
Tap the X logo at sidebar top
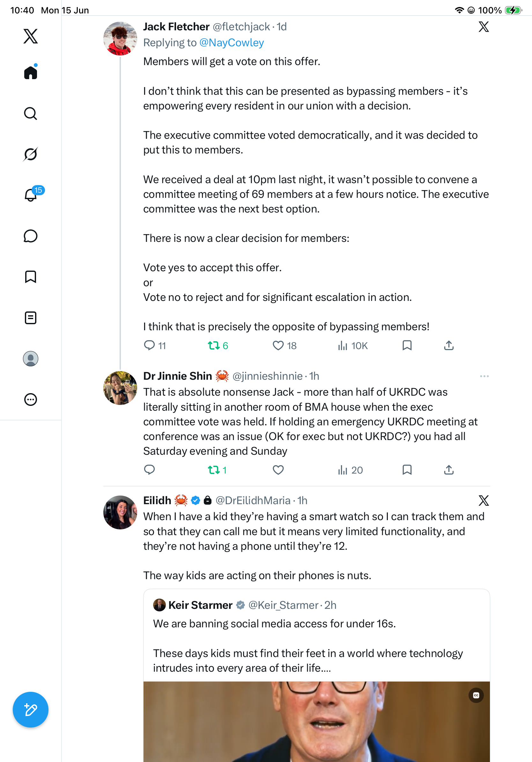pos(31,36)
